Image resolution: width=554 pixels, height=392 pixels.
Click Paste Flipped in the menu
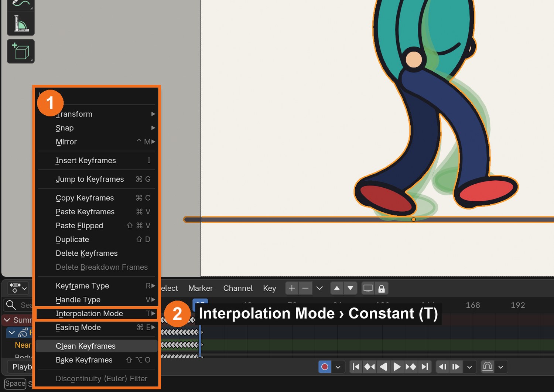tap(97, 225)
